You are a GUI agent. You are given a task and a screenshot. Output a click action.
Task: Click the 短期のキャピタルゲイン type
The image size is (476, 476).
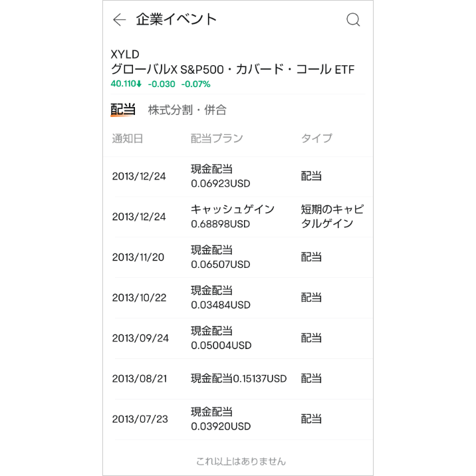[332, 217]
